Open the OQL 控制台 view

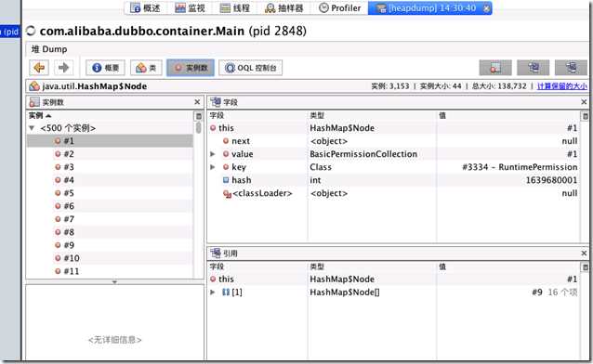pyautogui.click(x=250, y=68)
